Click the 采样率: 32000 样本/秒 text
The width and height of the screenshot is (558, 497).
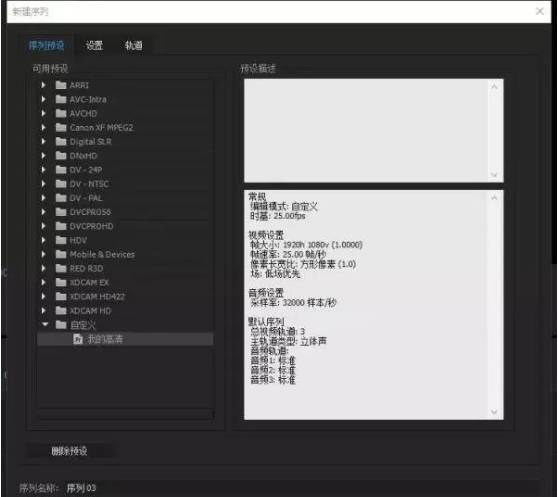(x=293, y=303)
